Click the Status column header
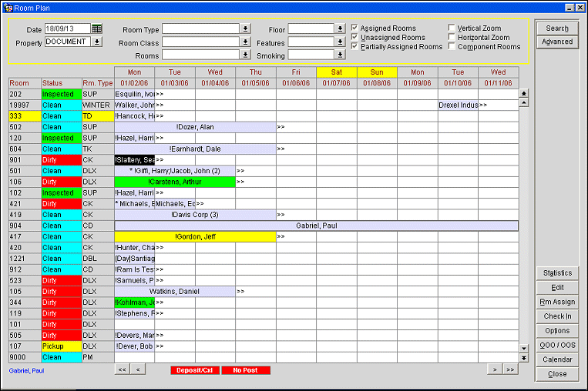Screen dimensions: 588x391 [x=52, y=82]
